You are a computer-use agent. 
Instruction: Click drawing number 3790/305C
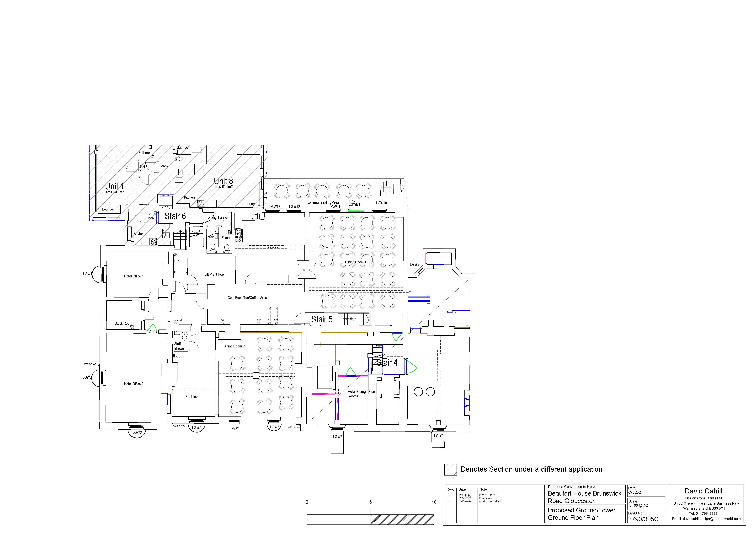[x=643, y=519]
